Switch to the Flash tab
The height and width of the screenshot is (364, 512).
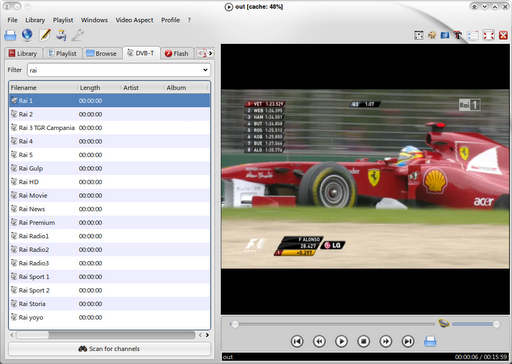click(177, 53)
